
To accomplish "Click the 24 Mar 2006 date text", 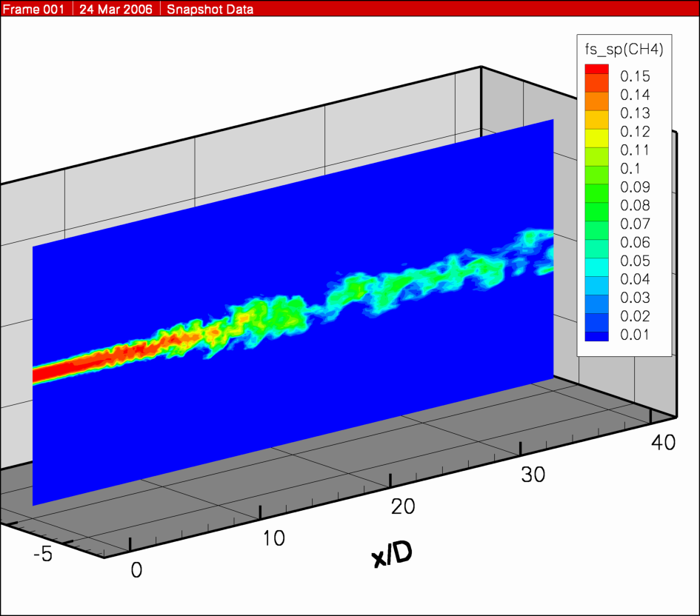I will pyautogui.click(x=117, y=10).
